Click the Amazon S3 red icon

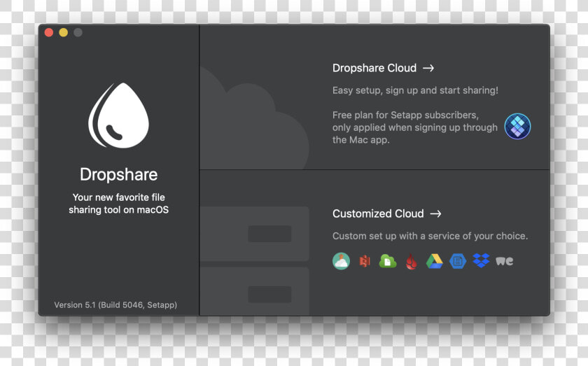pos(365,261)
